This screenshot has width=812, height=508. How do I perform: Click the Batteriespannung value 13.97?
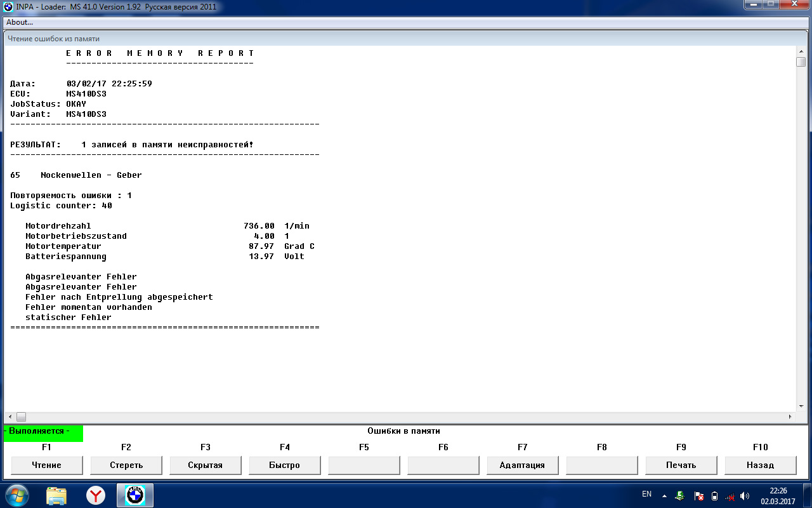pyautogui.click(x=261, y=257)
